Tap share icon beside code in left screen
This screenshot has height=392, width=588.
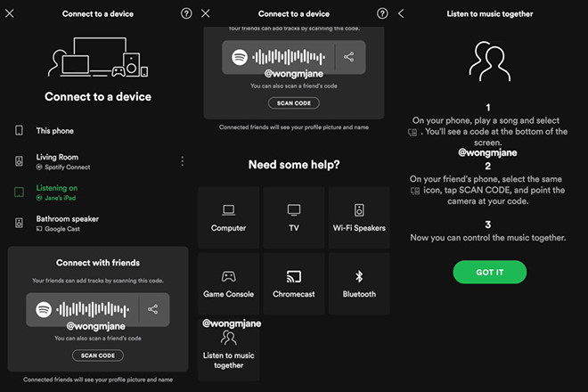153,309
